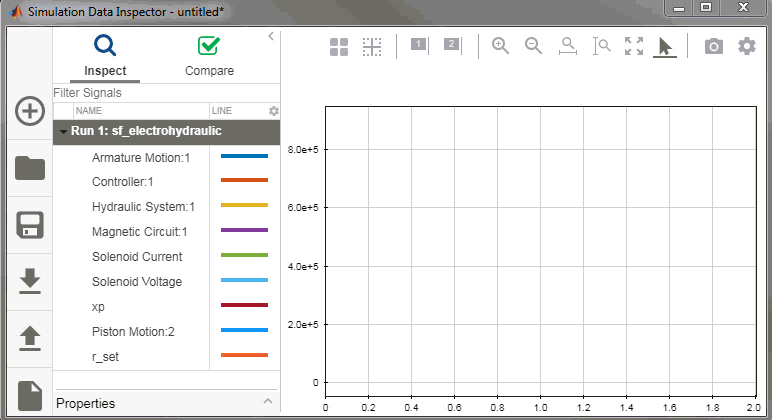
Task: Take a plot snapshot with the camera icon
Action: coord(713,46)
